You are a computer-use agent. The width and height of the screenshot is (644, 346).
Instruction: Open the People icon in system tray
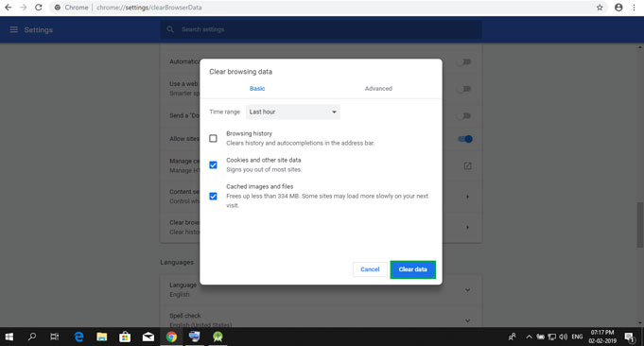tap(512, 337)
